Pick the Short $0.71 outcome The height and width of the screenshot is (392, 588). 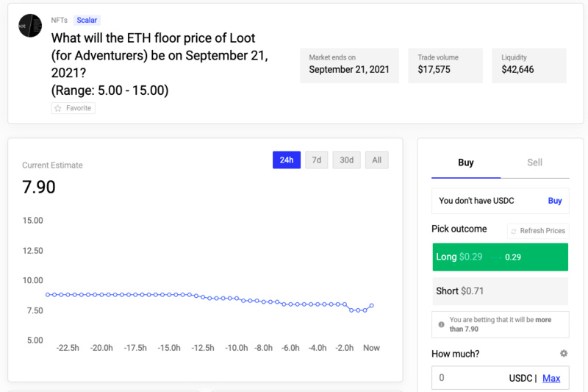tap(501, 291)
